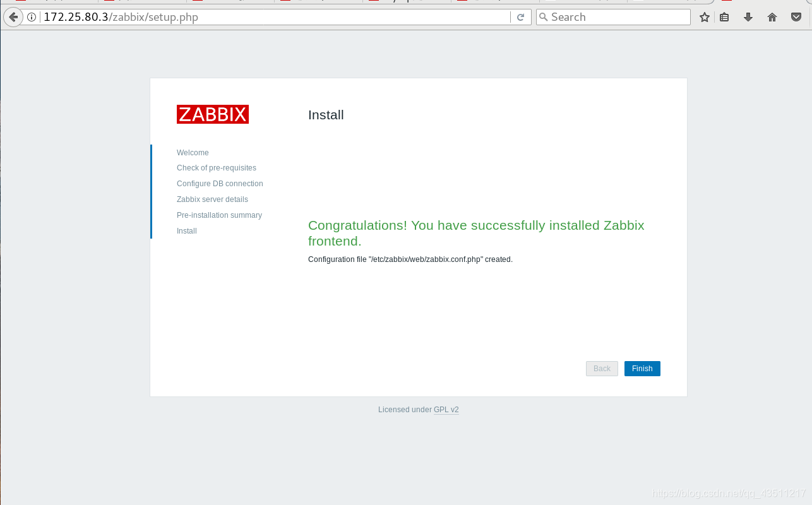Go to the browser home icon
812x505 pixels.
tap(772, 17)
